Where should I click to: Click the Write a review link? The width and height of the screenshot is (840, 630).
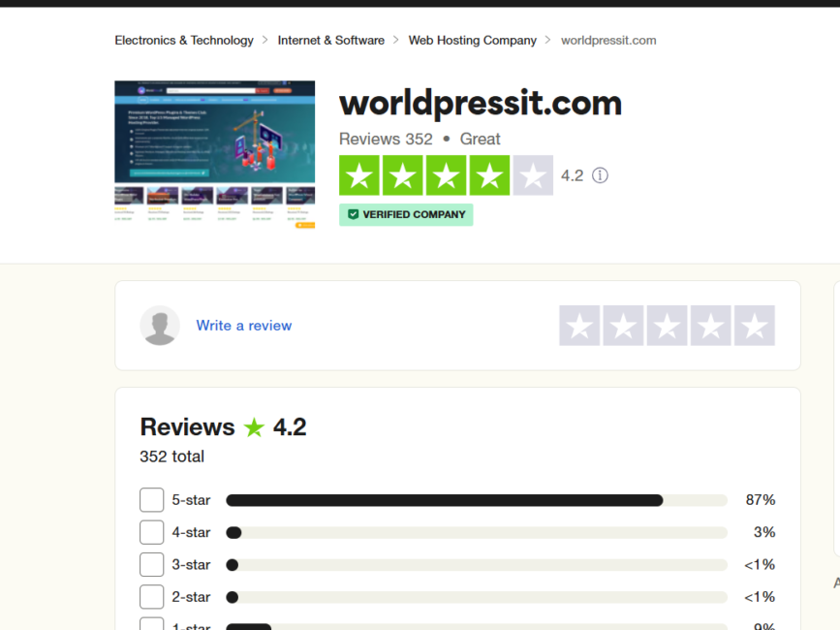[x=244, y=326]
